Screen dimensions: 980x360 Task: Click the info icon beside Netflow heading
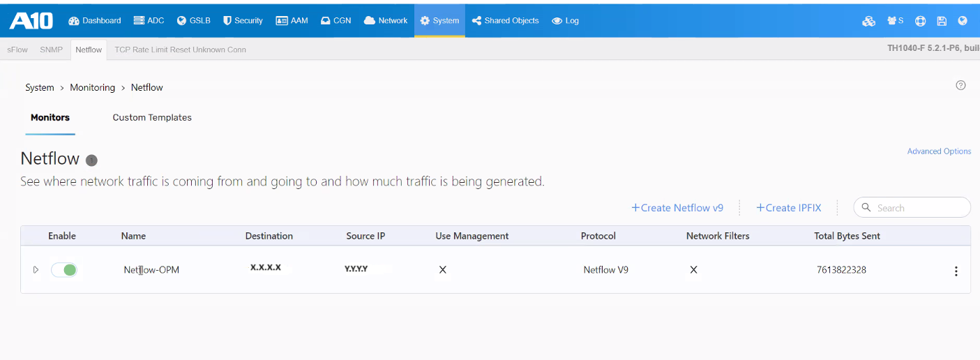tap(91, 160)
